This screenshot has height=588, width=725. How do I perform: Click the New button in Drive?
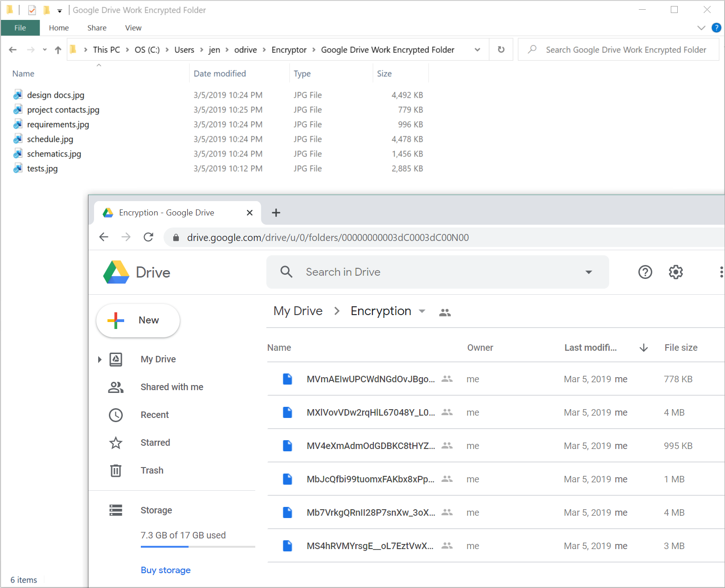click(x=138, y=320)
